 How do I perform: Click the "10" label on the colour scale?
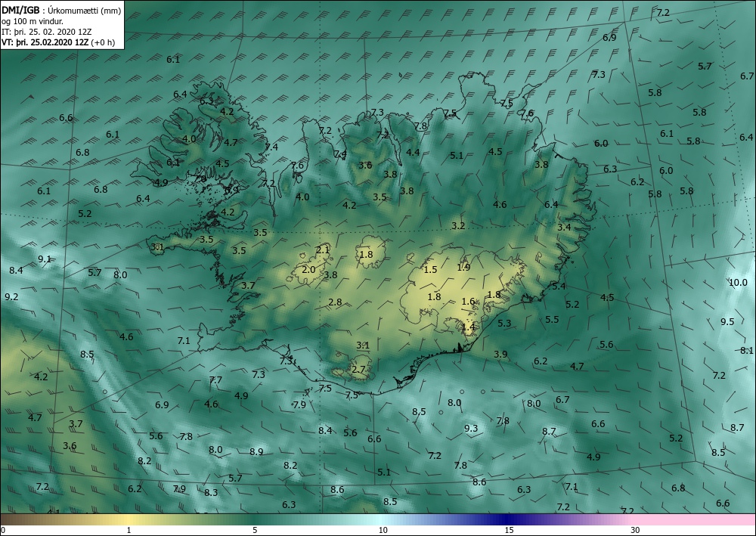point(383,531)
